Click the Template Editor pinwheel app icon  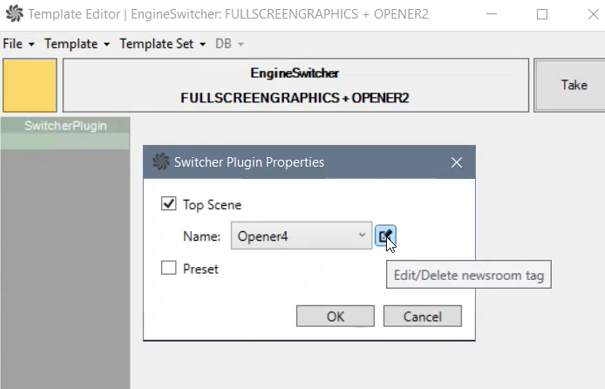pyautogui.click(x=14, y=14)
